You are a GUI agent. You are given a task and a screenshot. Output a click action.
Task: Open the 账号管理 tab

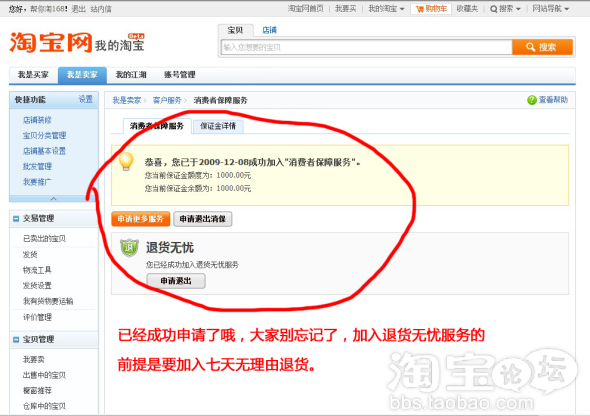(179, 75)
